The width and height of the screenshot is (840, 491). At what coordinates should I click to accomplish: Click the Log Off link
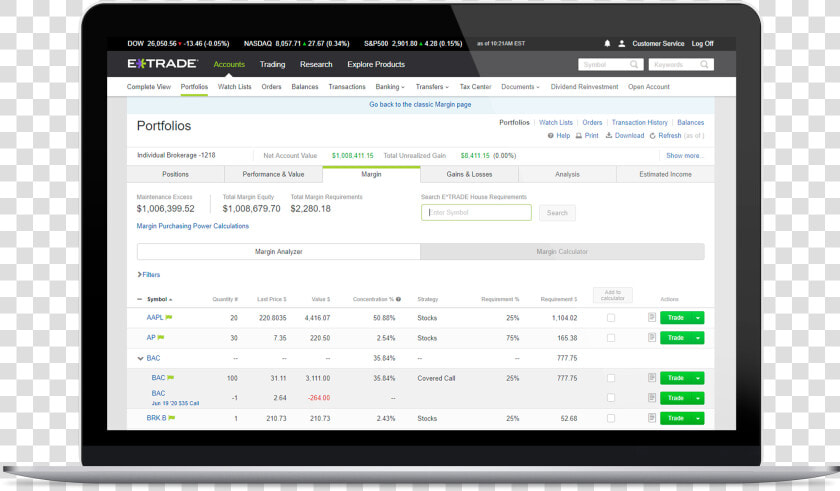pos(702,43)
